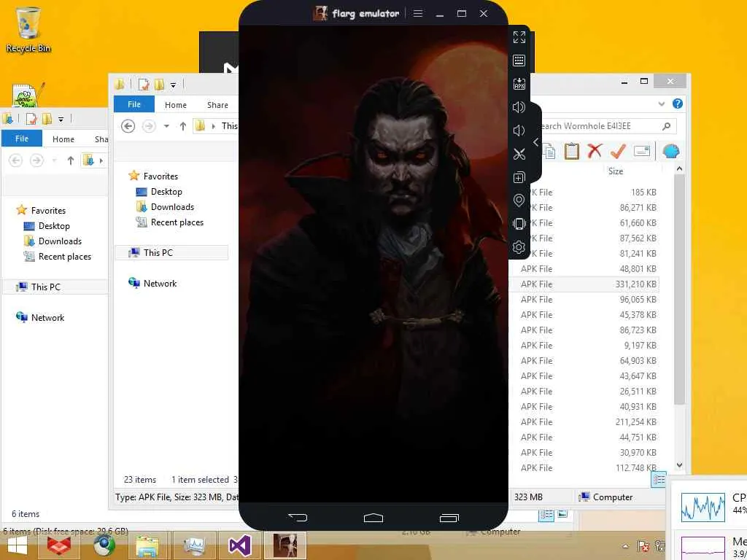Click the vertical scrollbar thumb in file list

point(679,289)
